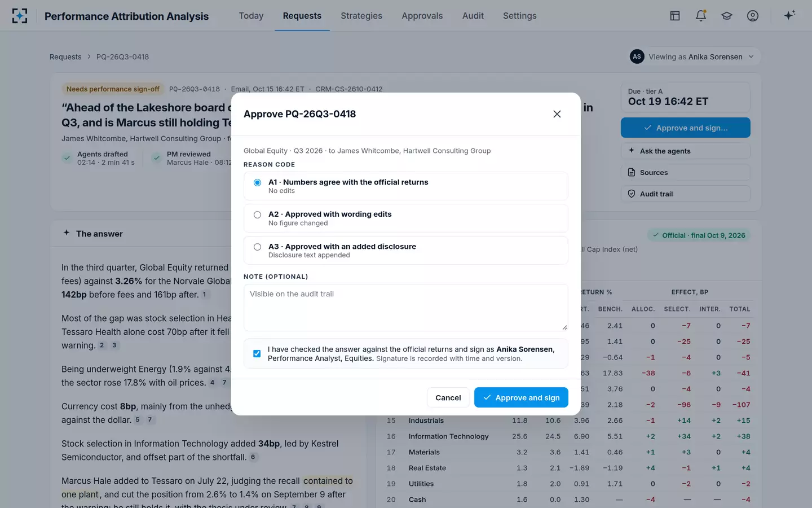Screen dimensions: 812x508
Task: Switch to the Requests tab
Action: (302, 16)
